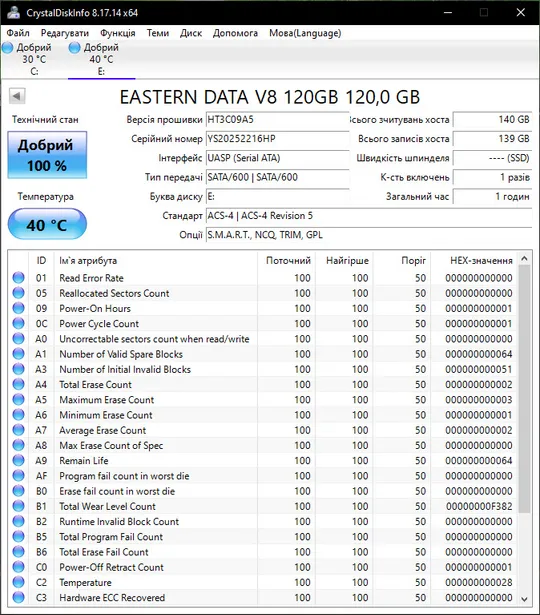540x615 pixels.
Task: Select the E: disk tab at 40 °C
Action: click(101, 59)
